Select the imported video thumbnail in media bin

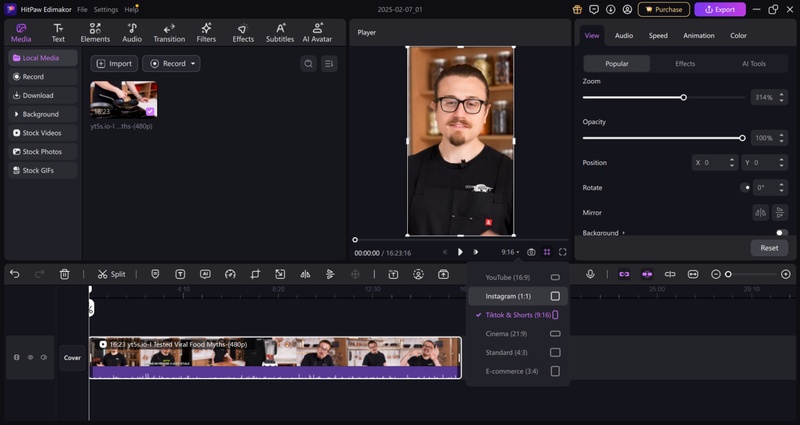point(123,99)
